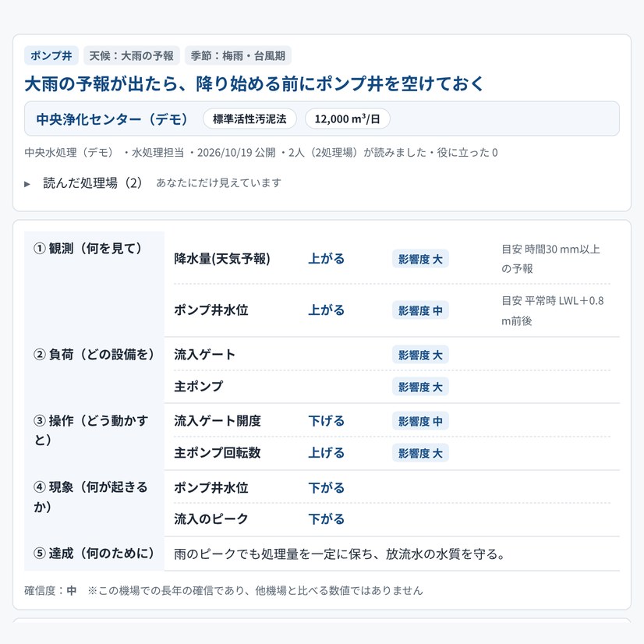
Task: Click the 影響度 中 badge beside ポンプ井水位
Action: (420, 310)
